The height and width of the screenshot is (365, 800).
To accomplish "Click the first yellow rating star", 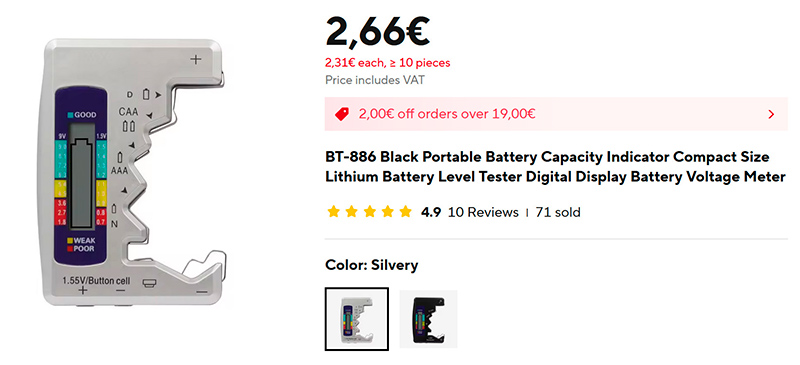I will click(x=333, y=212).
